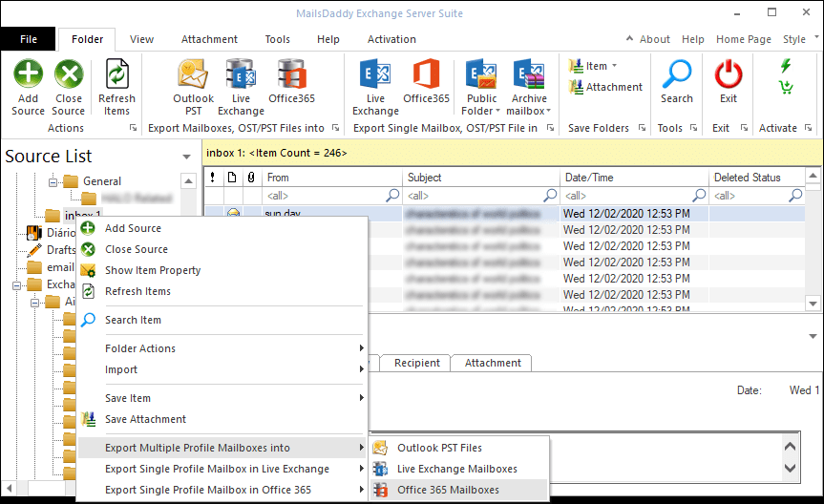
Task: Open the Attachment tab in preview pane
Action: click(493, 363)
